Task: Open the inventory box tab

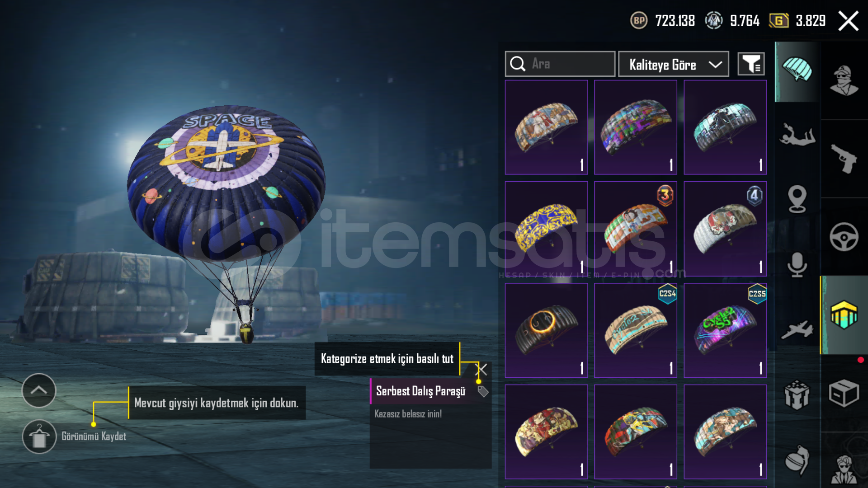Action: pyautogui.click(x=844, y=394)
